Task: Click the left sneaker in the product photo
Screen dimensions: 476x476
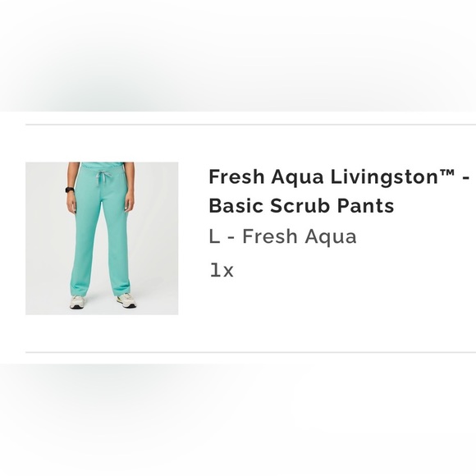Action: click(x=78, y=302)
